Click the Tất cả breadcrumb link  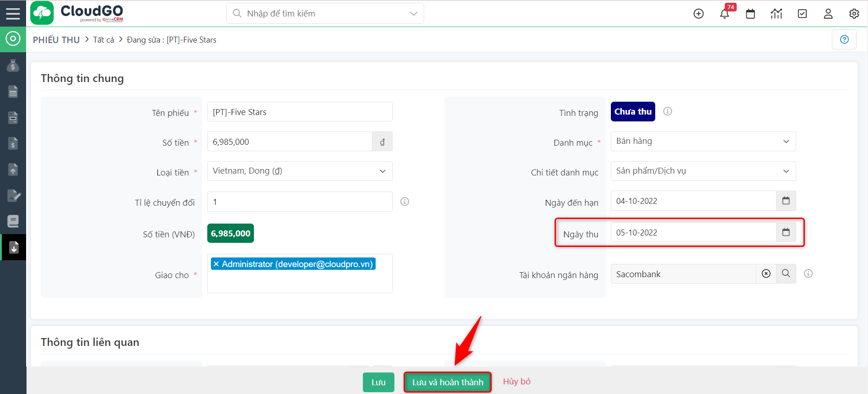[x=103, y=40]
